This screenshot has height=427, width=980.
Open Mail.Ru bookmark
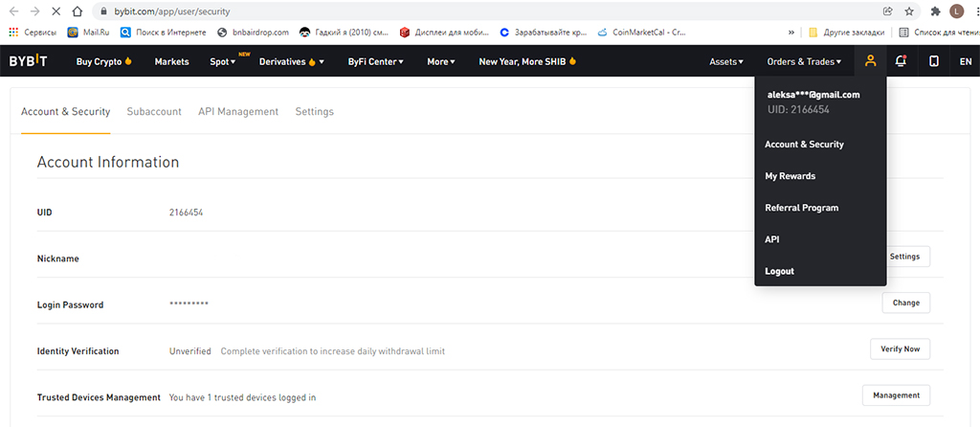tap(88, 32)
